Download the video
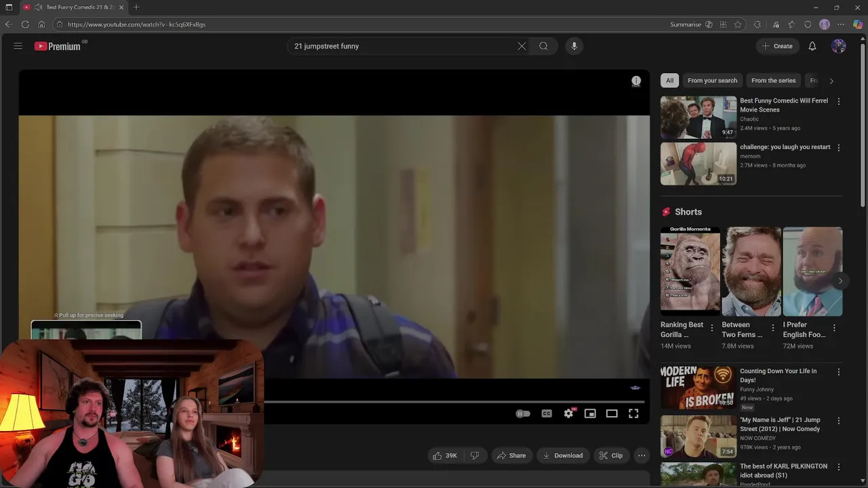 [563, 455]
